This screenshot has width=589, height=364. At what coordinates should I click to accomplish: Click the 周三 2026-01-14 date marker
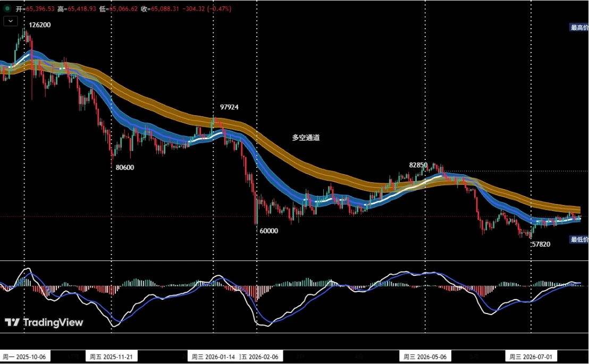(213, 357)
